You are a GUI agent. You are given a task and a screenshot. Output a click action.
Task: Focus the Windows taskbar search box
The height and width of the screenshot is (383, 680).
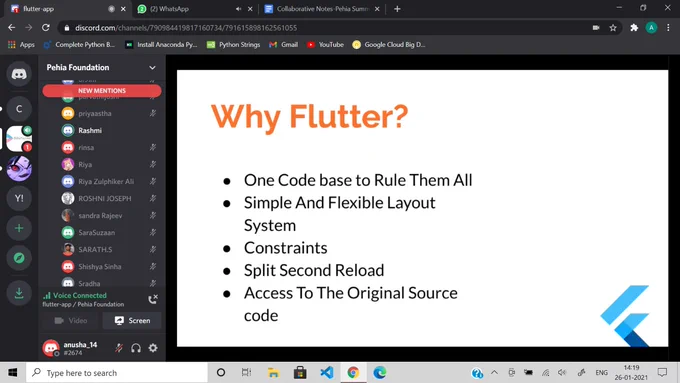click(117, 373)
